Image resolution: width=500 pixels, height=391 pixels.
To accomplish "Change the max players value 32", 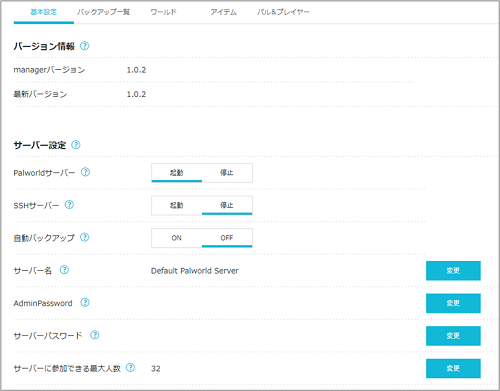I will coord(453,368).
